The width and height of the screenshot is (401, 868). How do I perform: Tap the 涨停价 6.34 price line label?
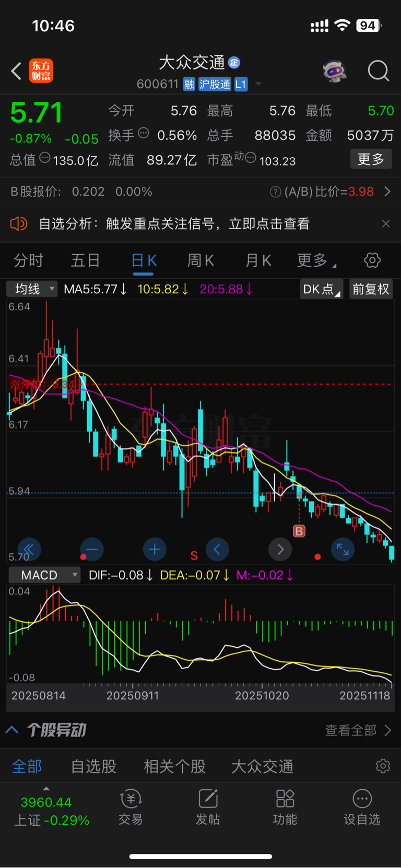click(x=43, y=385)
